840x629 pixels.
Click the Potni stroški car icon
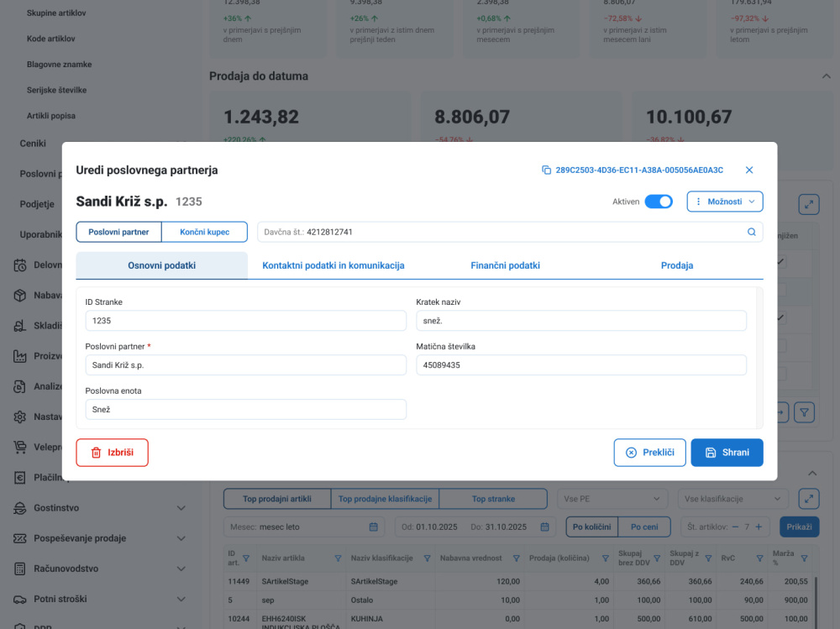[x=20, y=599]
